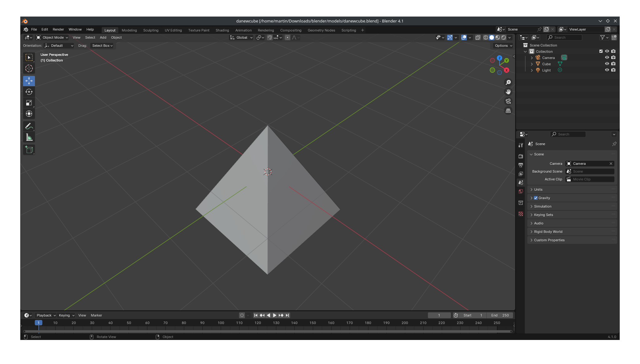Switch to the Geometry Nodes workspace tab
Screen dimensions: 640x364
coord(321,30)
